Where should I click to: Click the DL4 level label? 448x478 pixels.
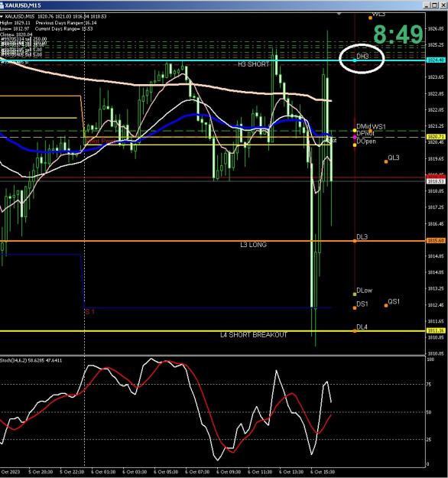click(362, 327)
